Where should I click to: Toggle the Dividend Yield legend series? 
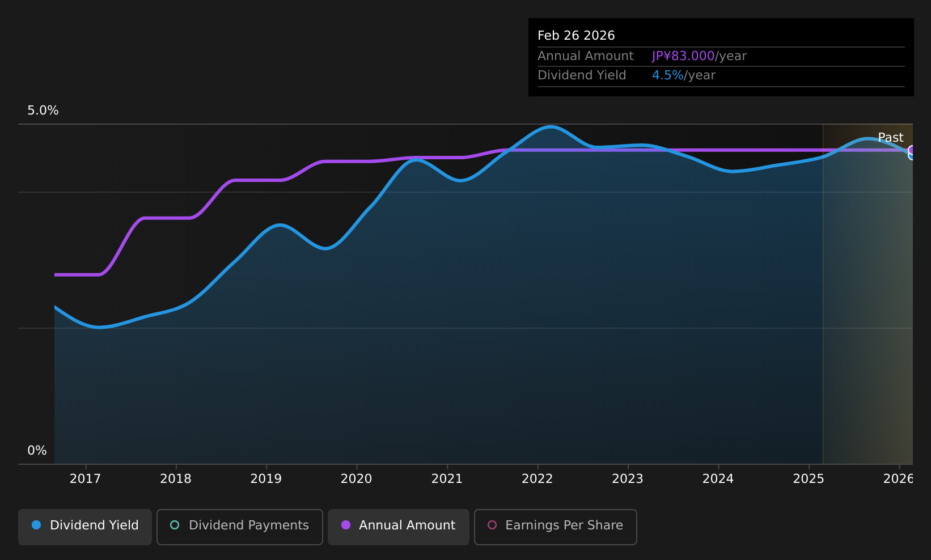coord(85,527)
